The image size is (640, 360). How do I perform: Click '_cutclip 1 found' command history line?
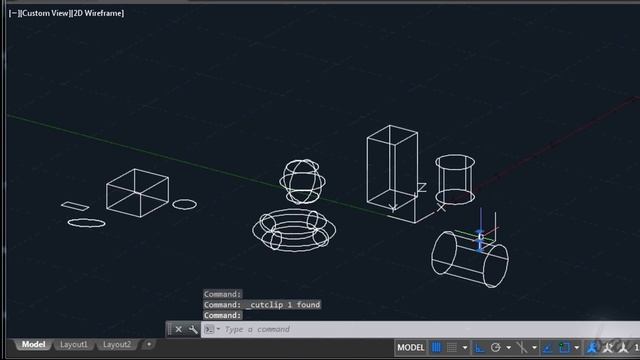pyautogui.click(x=262, y=304)
